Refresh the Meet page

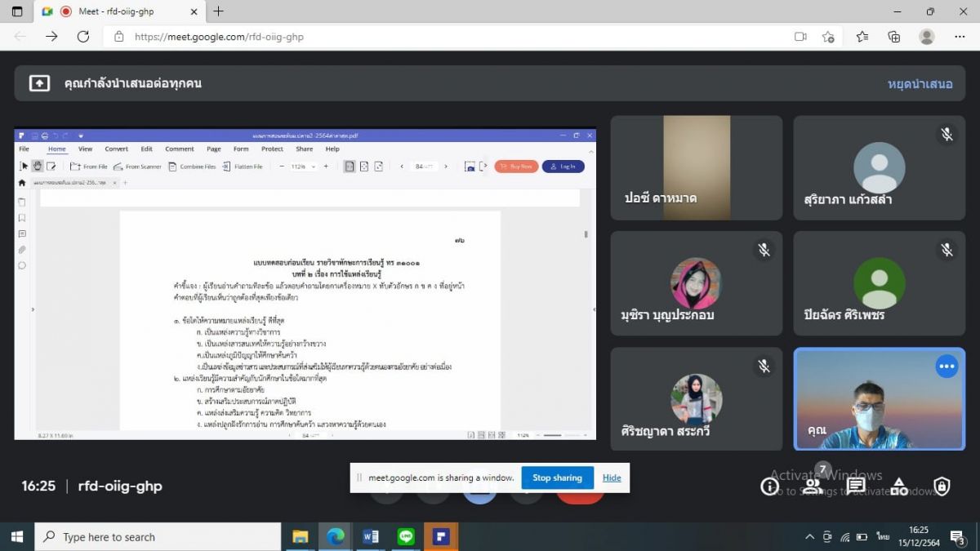coord(82,37)
